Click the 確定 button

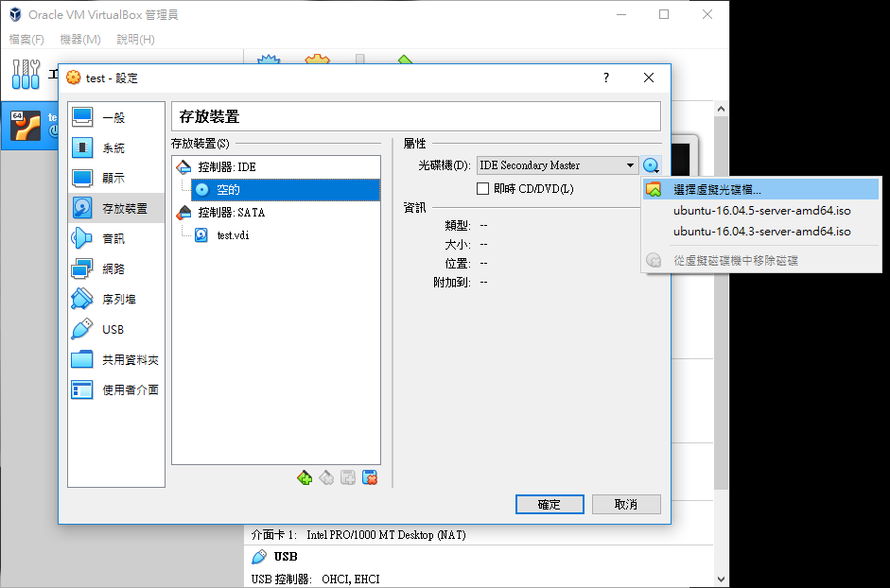(x=550, y=504)
